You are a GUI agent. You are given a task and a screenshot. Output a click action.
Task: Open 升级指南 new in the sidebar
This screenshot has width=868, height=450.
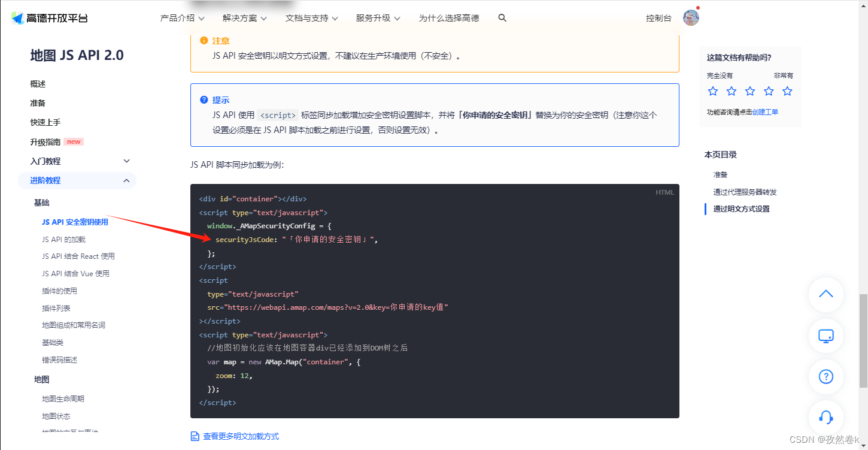[x=56, y=142]
